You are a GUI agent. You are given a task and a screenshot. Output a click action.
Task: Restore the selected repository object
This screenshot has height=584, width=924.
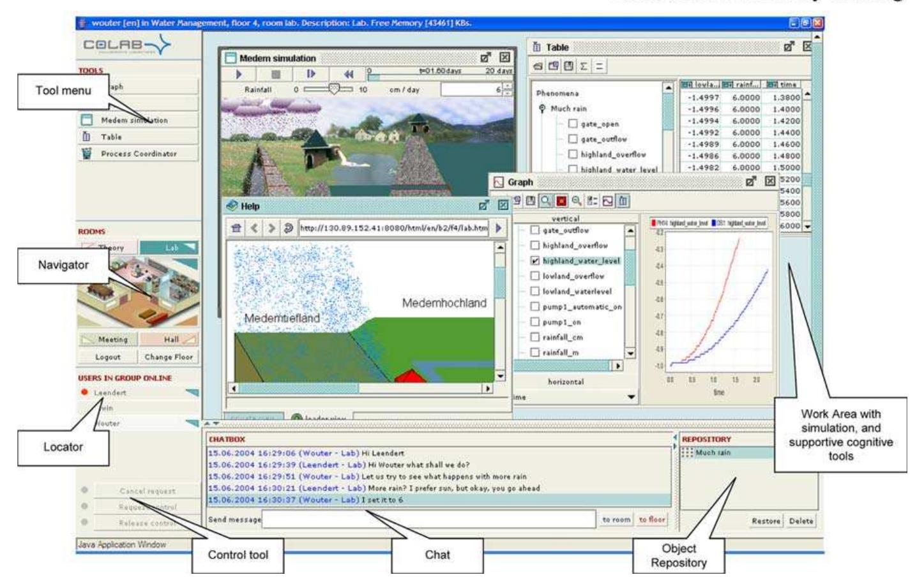click(x=766, y=521)
